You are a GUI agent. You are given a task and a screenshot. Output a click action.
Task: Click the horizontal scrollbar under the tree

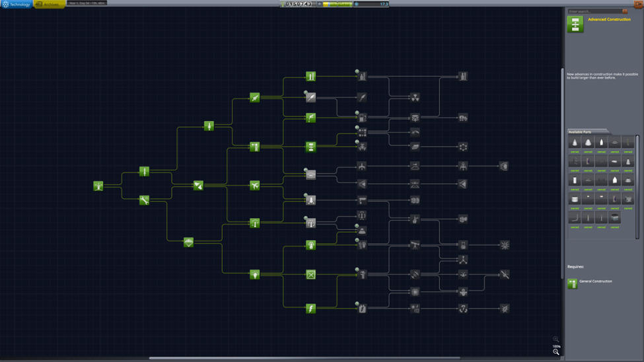point(304,358)
